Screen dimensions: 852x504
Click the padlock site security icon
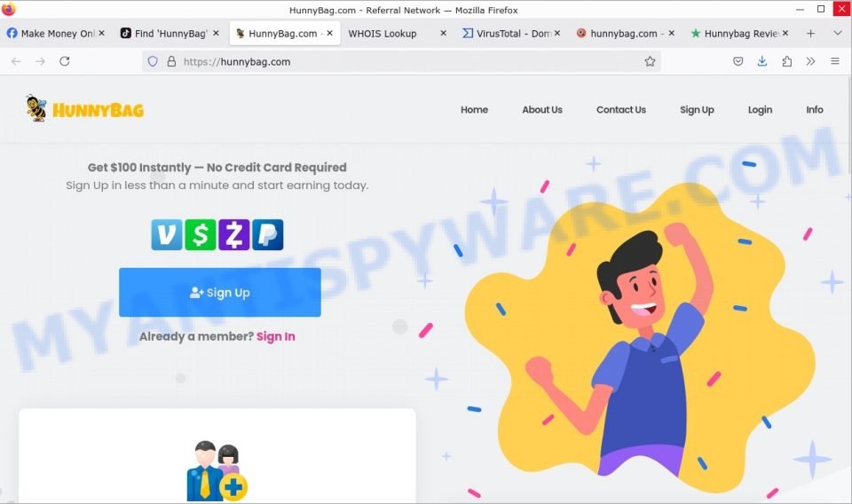click(x=171, y=61)
